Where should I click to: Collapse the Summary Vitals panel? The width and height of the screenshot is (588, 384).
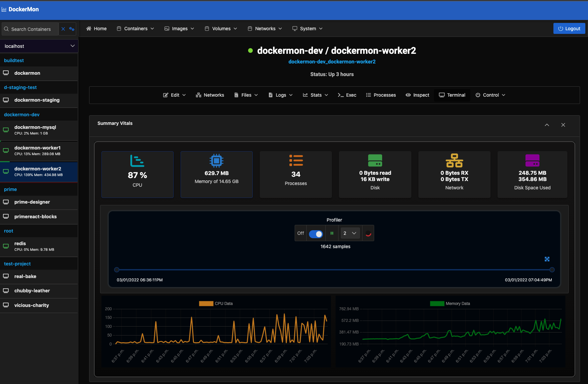[547, 125]
